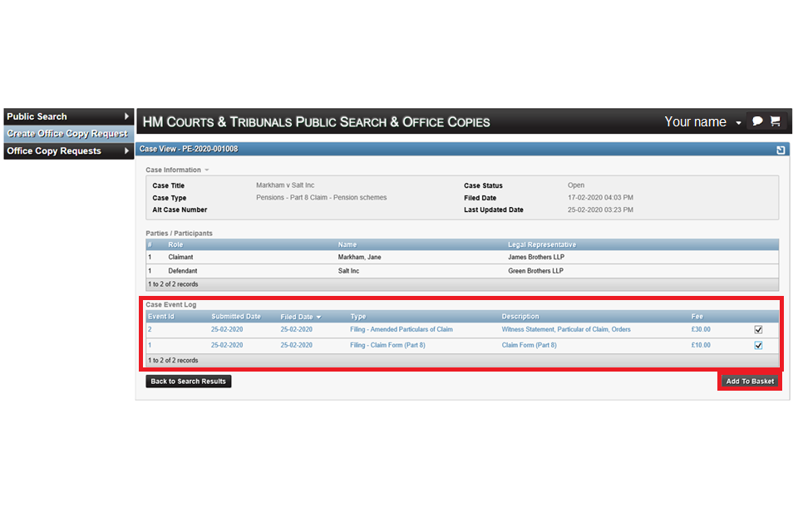Click the Case View panel pop-out icon
Image resolution: width=798 pixels, height=532 pixels.
tap(781, 150)
